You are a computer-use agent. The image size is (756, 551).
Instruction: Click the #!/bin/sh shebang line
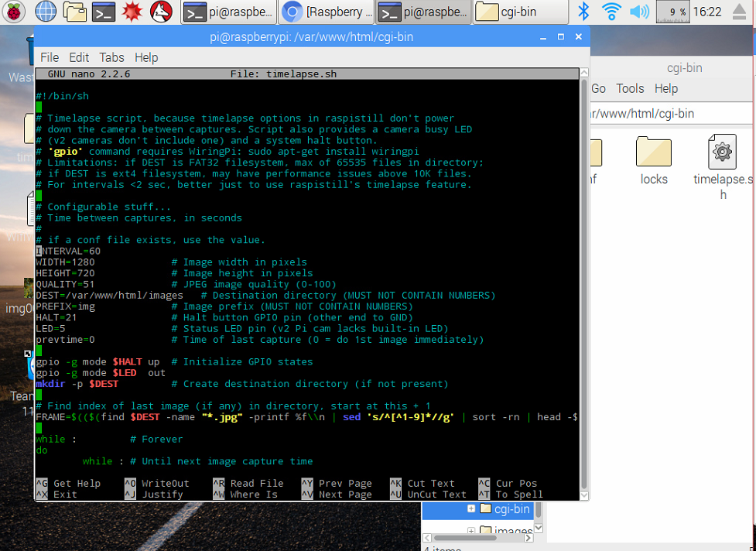tap(62, 96)
